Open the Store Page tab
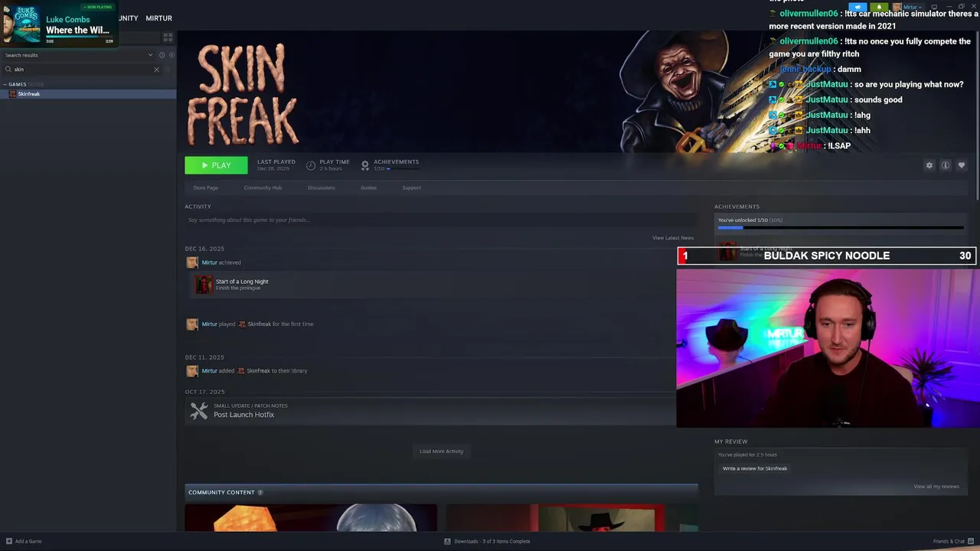The width and height of the screenshot is (980, 551). tap(205, 187)
